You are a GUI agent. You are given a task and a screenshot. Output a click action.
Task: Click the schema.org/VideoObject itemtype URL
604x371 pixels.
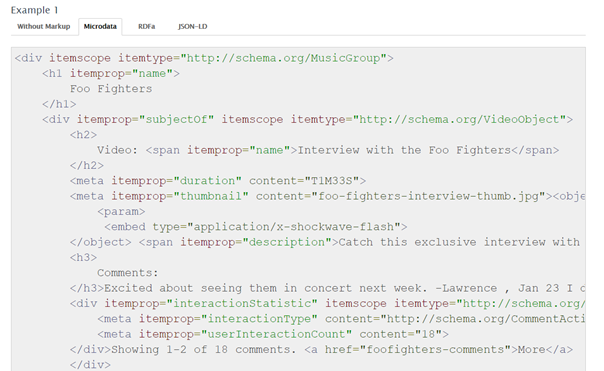(x=459, y=119)
